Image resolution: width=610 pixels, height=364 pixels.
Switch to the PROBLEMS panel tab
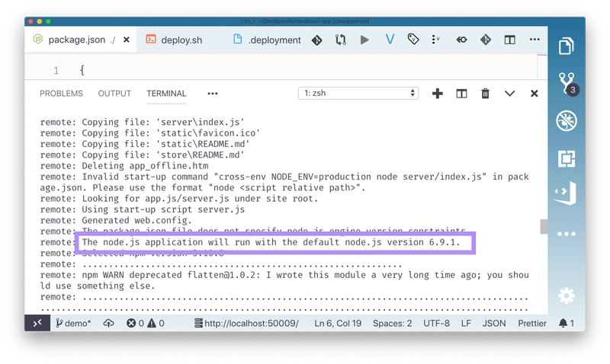click(61, 94)
